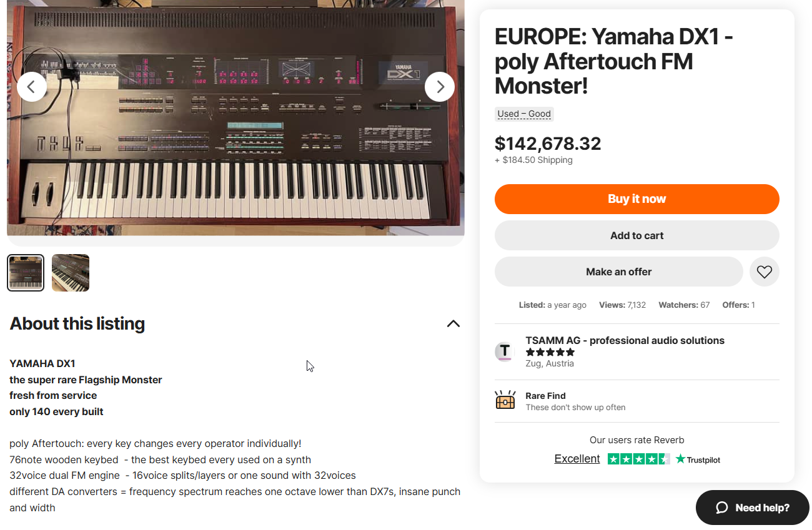
Task: Open the TSAMM AG seller shop link
Action: pos(625,340)
